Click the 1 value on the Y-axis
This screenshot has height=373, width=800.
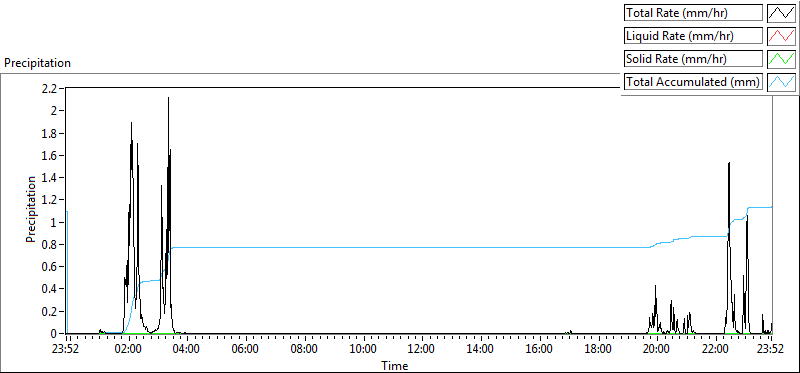[x=55, y=222]
